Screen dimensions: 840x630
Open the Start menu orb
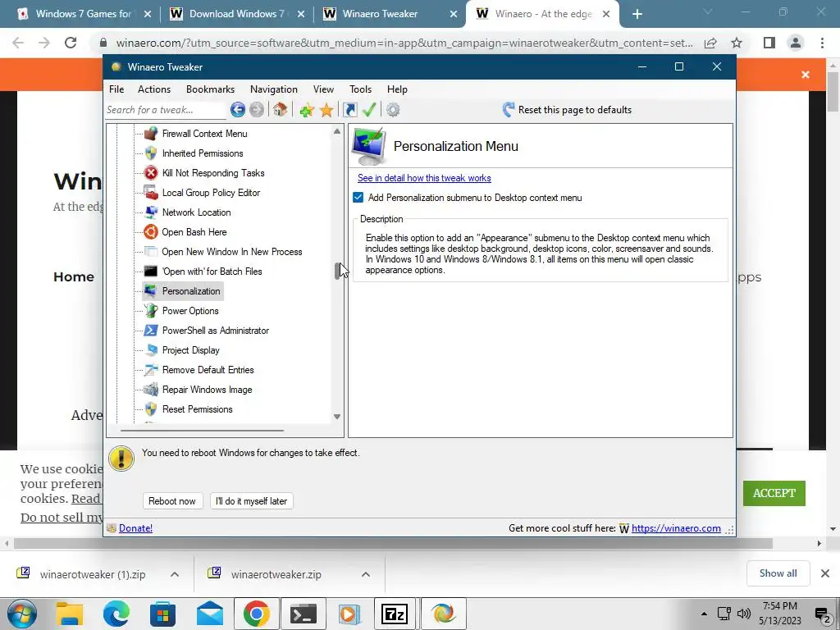coord(21,614)
